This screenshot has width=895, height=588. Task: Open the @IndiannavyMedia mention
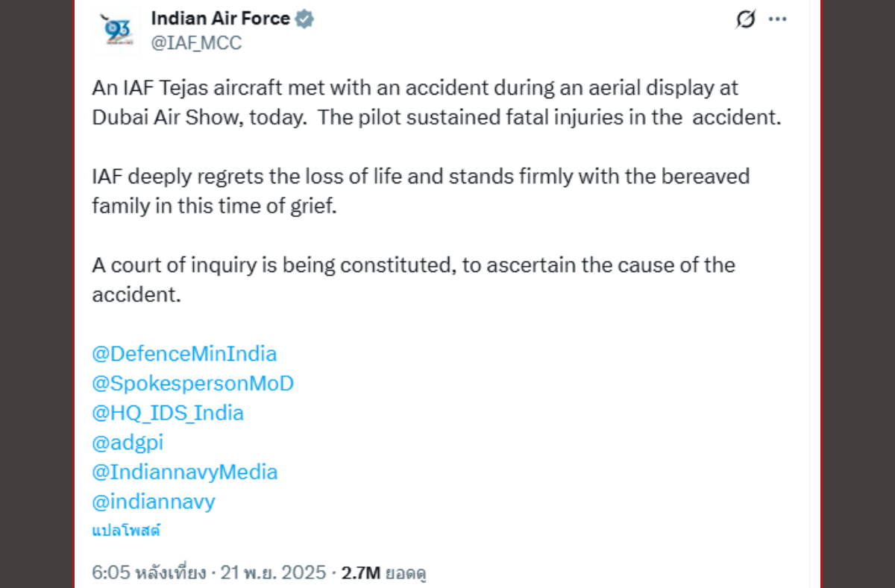coord(184,472)
